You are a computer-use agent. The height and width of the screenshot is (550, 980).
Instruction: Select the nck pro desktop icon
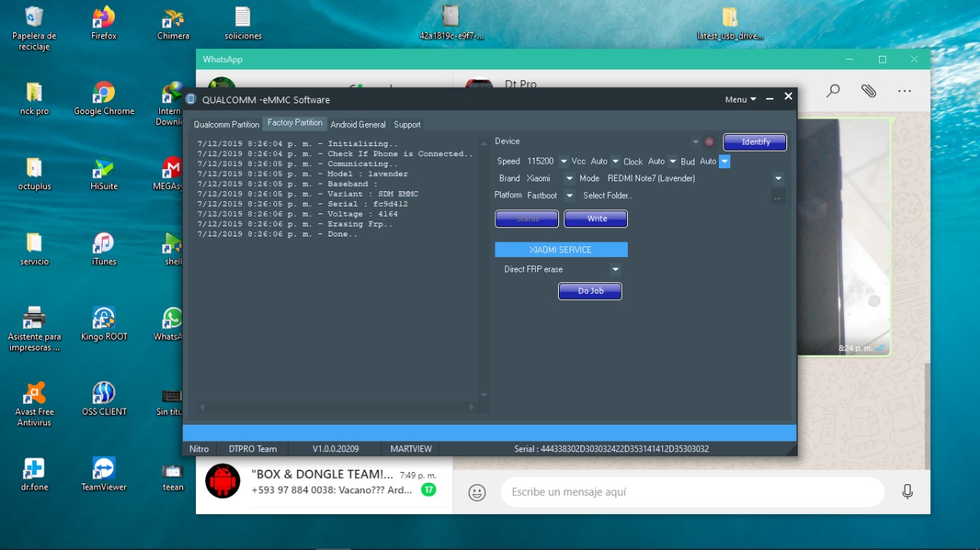click(34, 99)
